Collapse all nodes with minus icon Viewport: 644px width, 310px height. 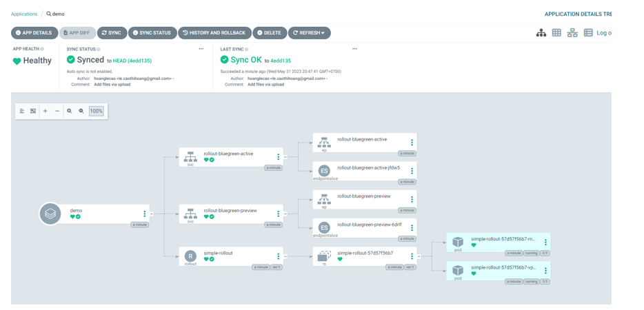[57, 111]
